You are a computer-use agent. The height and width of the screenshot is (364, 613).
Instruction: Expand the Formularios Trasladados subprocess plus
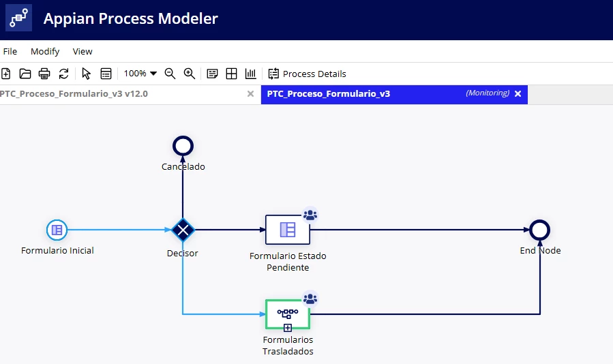(288, 328)
